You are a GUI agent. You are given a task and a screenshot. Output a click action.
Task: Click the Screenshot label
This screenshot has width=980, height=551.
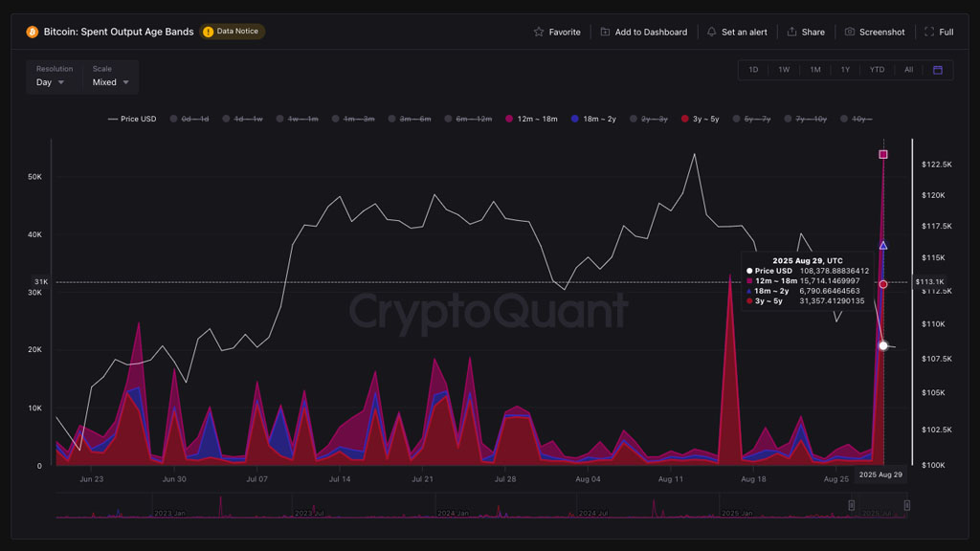point(881,32)
